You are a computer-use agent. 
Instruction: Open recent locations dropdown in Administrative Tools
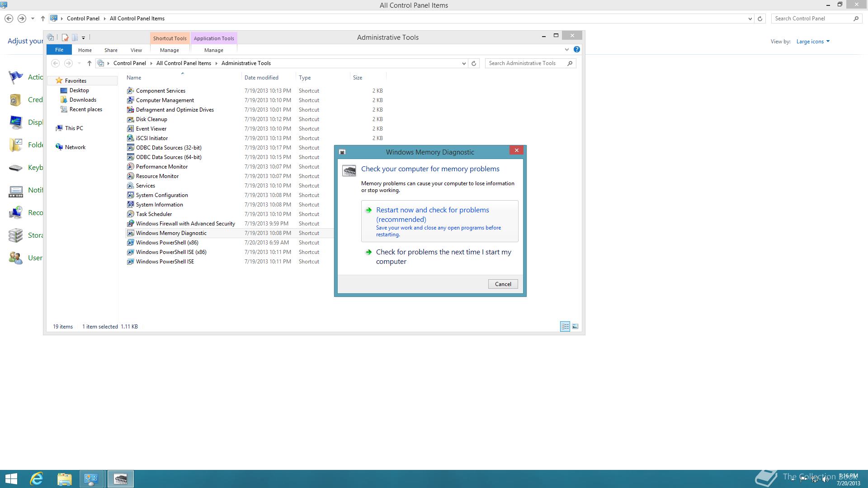pyautogui.click(x=79, y=63)
